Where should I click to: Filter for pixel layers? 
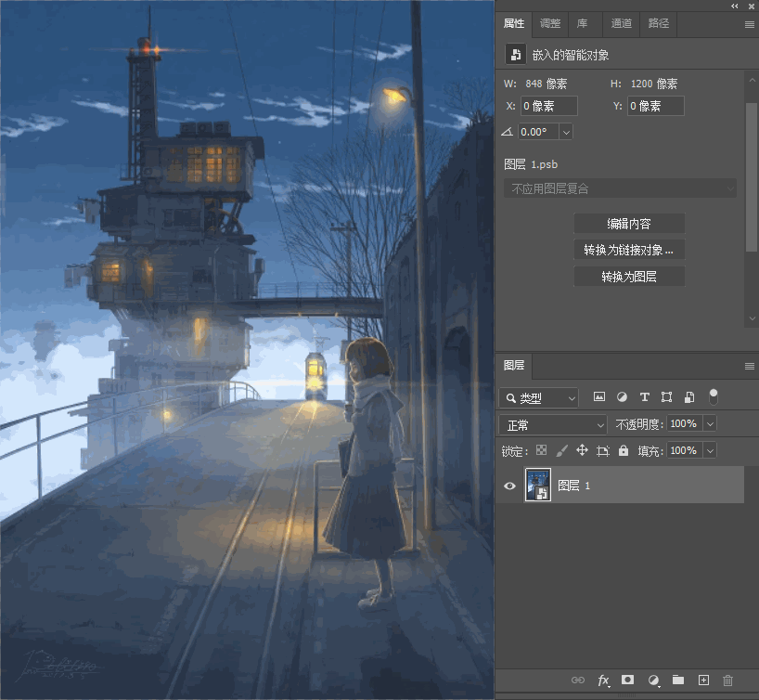[599, 397]
